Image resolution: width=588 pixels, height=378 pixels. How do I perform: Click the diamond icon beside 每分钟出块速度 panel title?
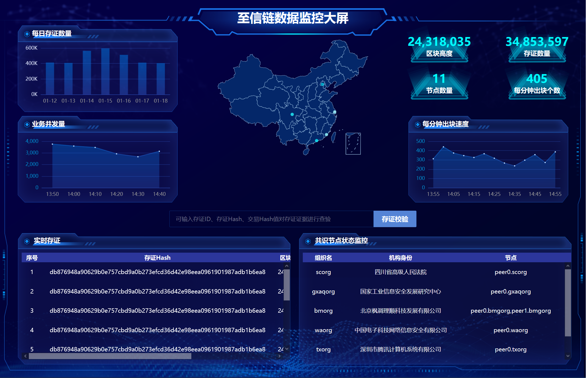coord(418,125)
